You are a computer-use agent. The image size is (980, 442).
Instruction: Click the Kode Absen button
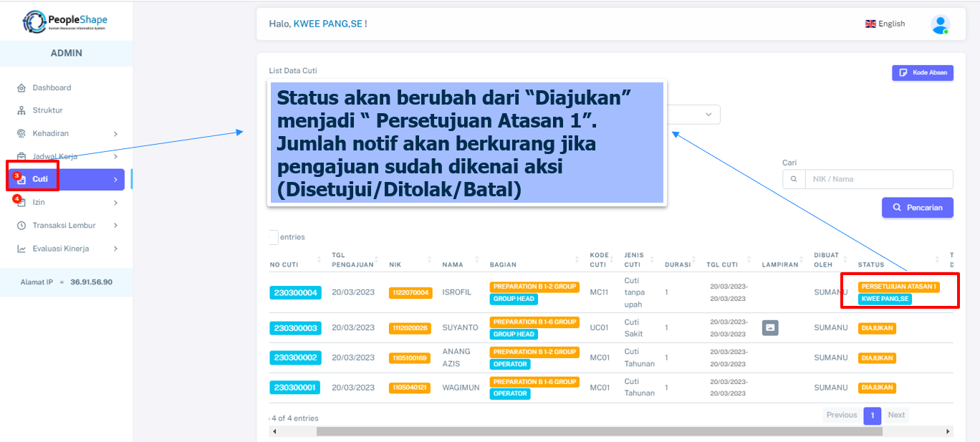point(922,73)
